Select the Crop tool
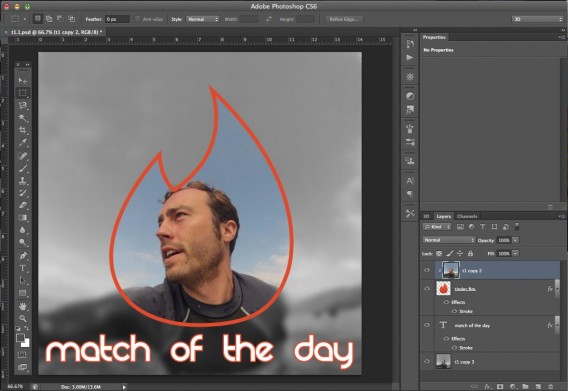568x391 pixels. [23, 130]
